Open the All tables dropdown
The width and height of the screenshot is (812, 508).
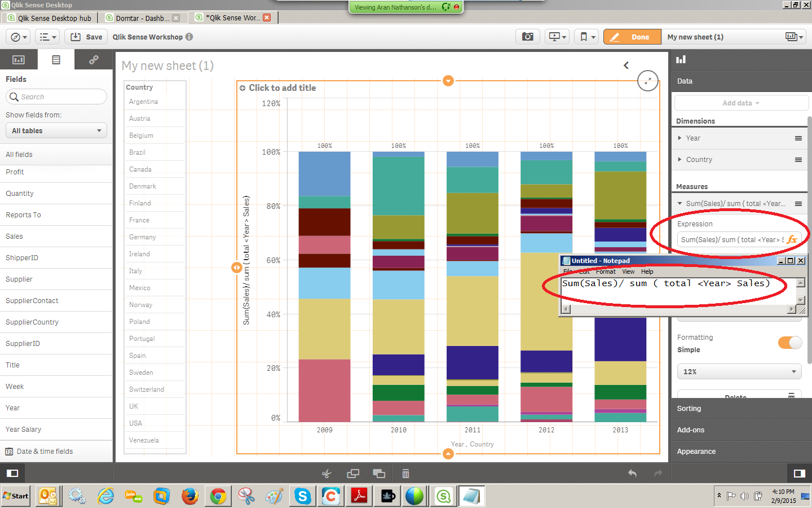coord(56,131)
